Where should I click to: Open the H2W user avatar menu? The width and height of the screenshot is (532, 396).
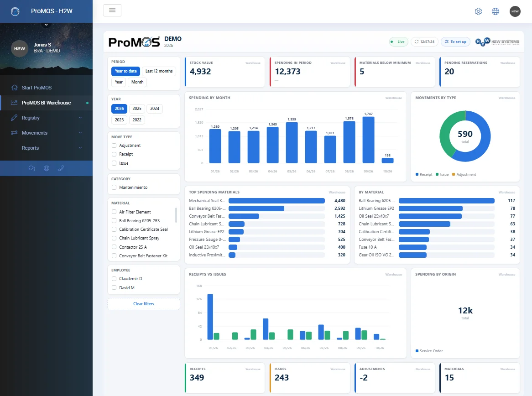[x=515, y=11]
